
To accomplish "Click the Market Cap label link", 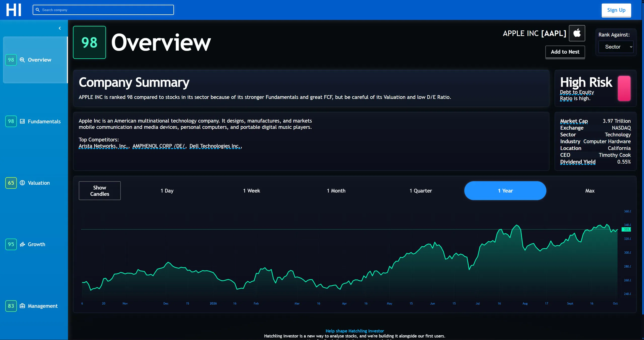I will [x=574, y=121].
